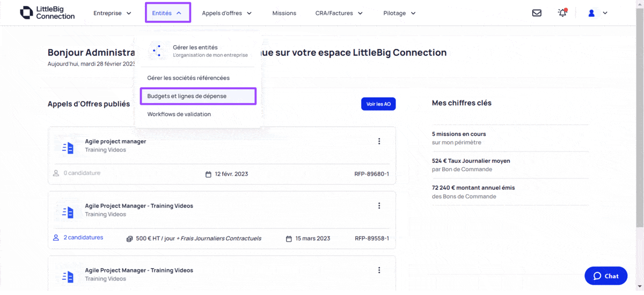
Task: Choose Budgets et lignes de dépense
Action: tap(198, 96)
